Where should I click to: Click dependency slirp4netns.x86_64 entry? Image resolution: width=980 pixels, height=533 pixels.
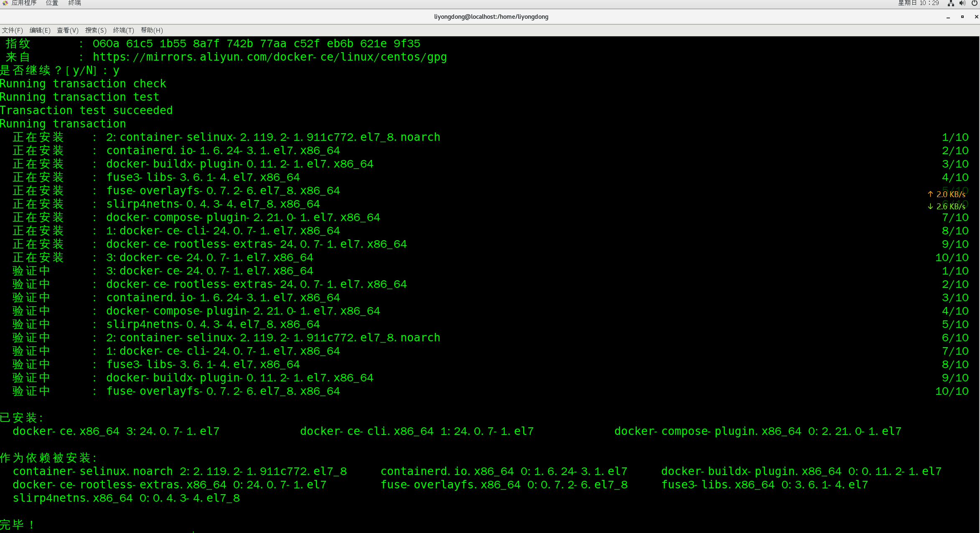coord(126,498)
